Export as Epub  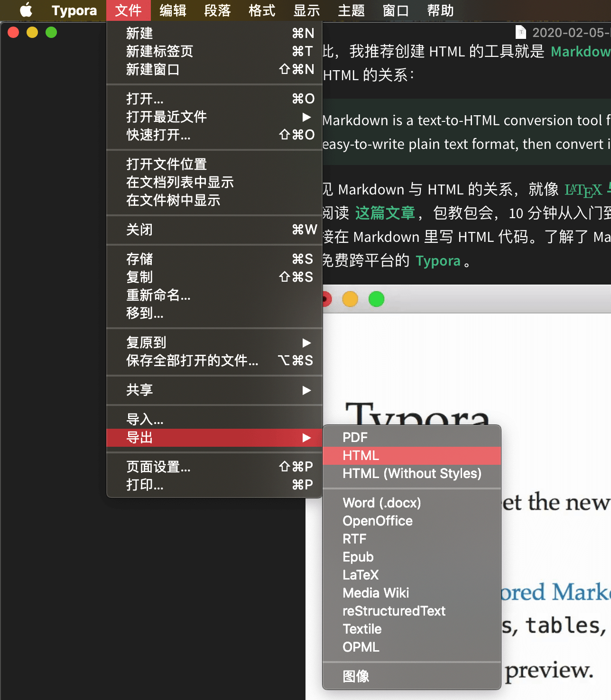(412, 557)
